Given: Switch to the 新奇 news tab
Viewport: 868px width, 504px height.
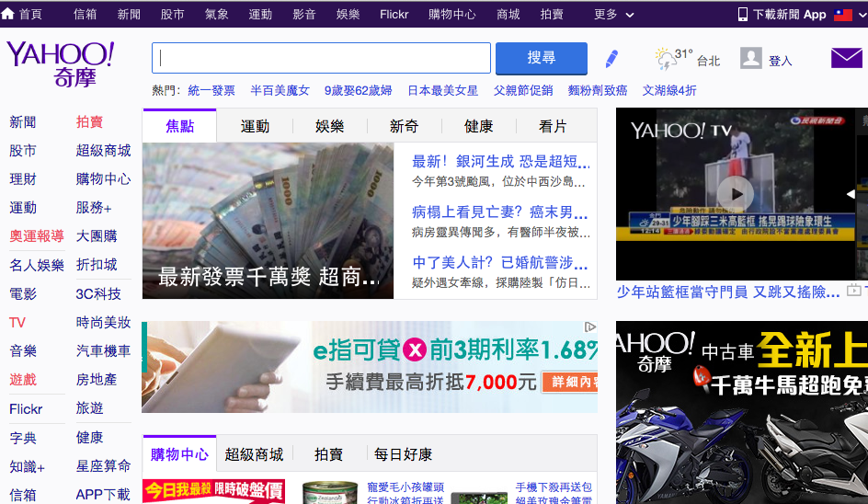Looking at the screenshot, I should (404, 126).
